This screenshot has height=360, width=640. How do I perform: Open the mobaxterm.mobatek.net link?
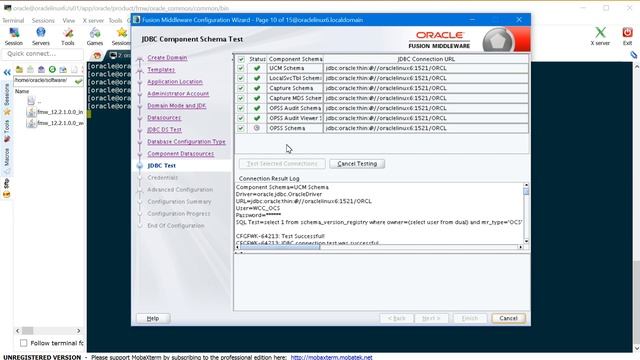coord(331,357)
